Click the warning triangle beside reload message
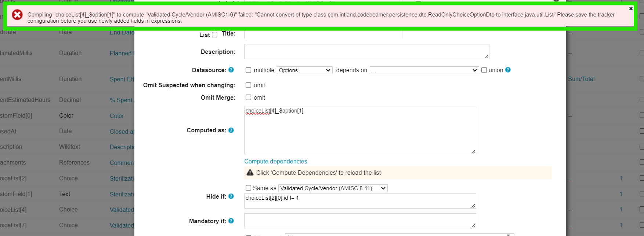 pos(250,173)
